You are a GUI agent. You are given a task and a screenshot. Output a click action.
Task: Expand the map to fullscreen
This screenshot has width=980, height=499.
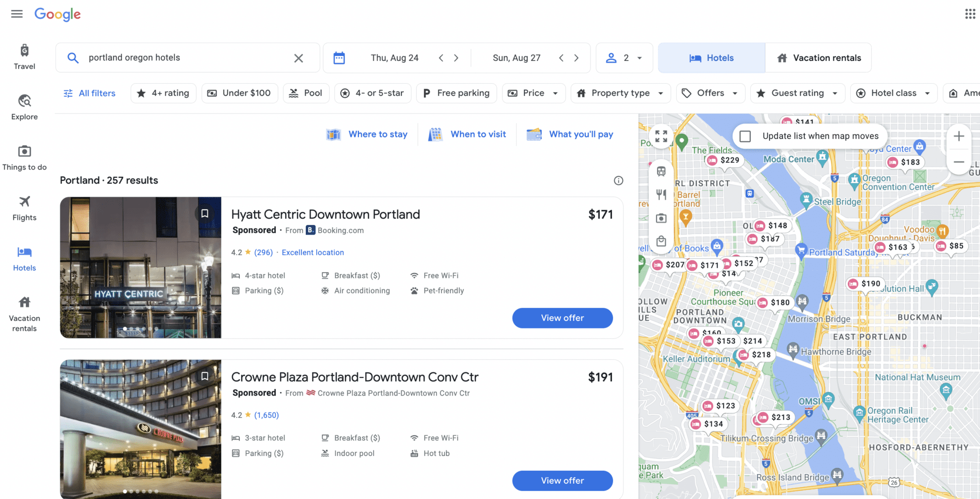(661, 136)
